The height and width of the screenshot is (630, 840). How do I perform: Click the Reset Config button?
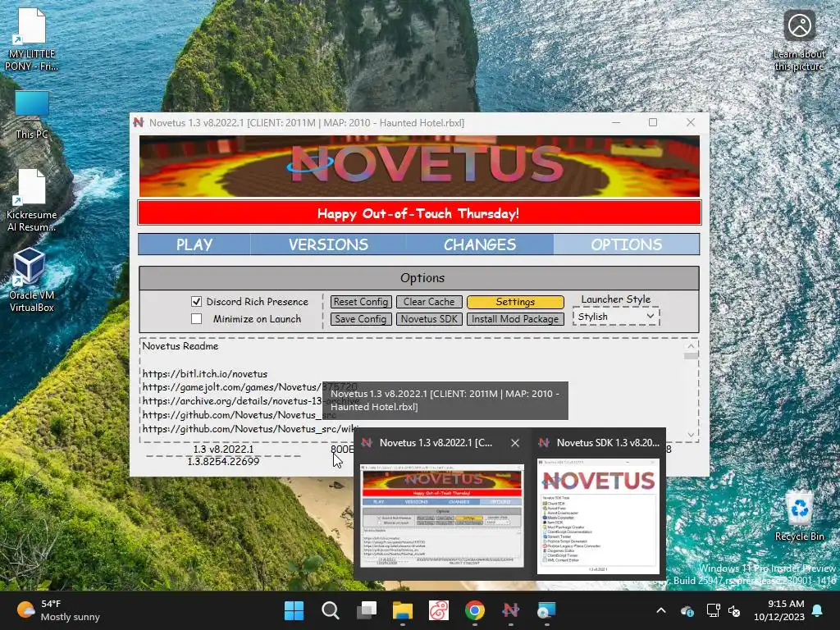pos(361,302)
